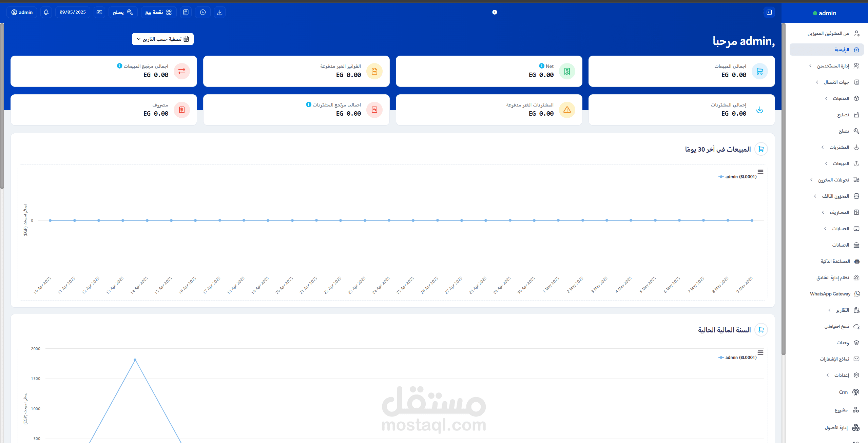Open Crm from the sidebar
The height and width of the screenshot is (443, 868).
coord(844,392)
